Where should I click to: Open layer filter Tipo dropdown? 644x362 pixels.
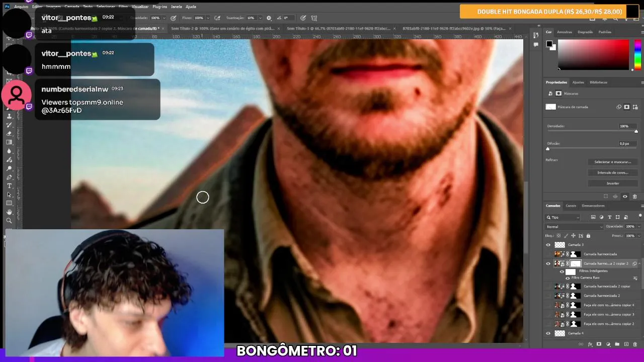(563, 217)
